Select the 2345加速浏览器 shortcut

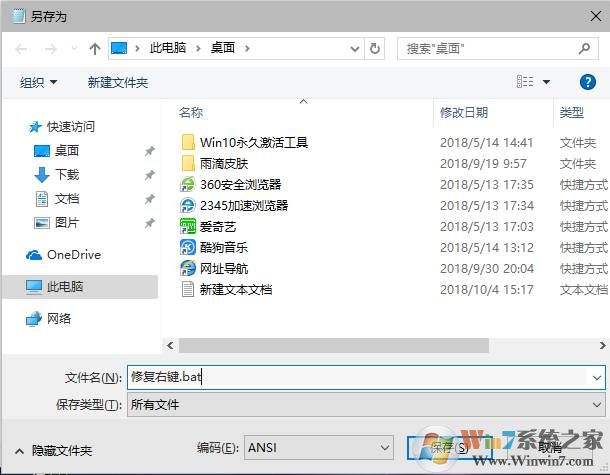[x=244, y=205]
